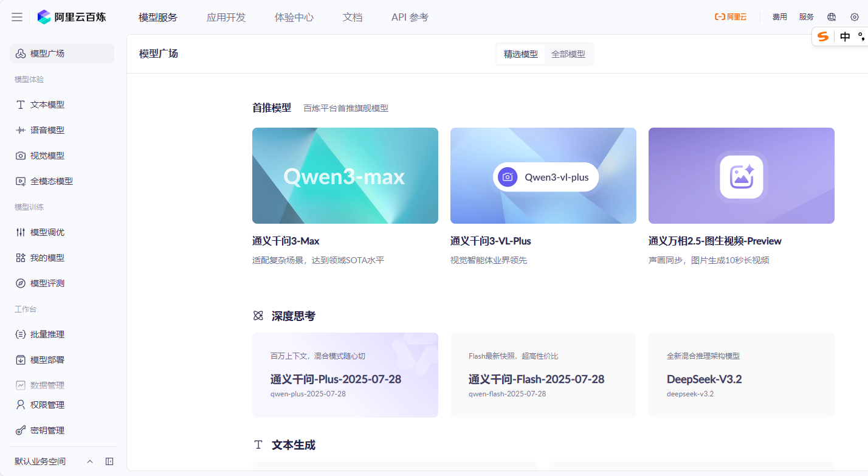Click the image sparkle icon on purple banner

(x=741, y=176)
